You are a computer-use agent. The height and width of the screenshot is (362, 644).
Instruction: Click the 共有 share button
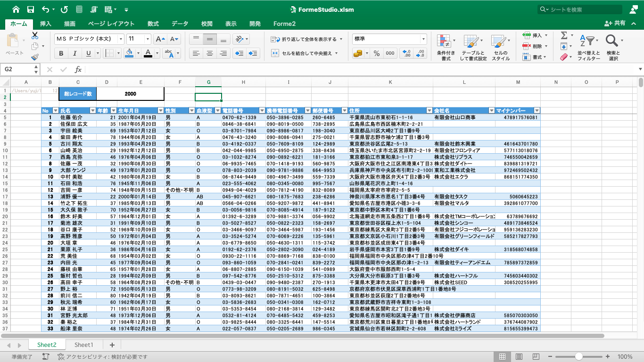point(615,24)
